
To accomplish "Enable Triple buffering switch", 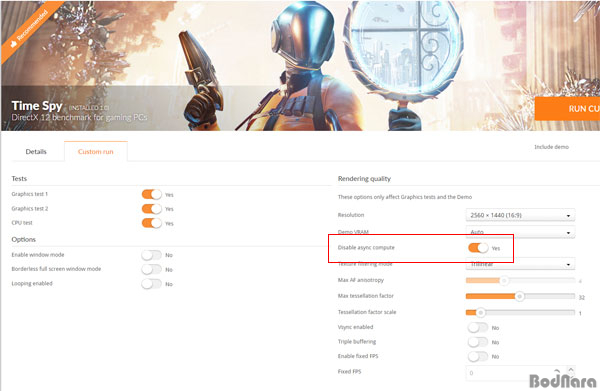I will (478, 342).
